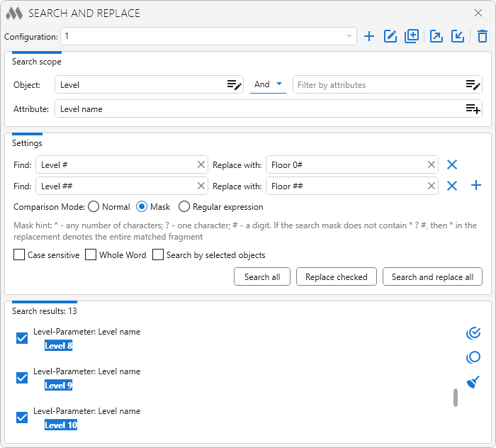Duplicate the current configuration
Image resolution: width=496 pixels, height=448 pixels.
(412, 36)
